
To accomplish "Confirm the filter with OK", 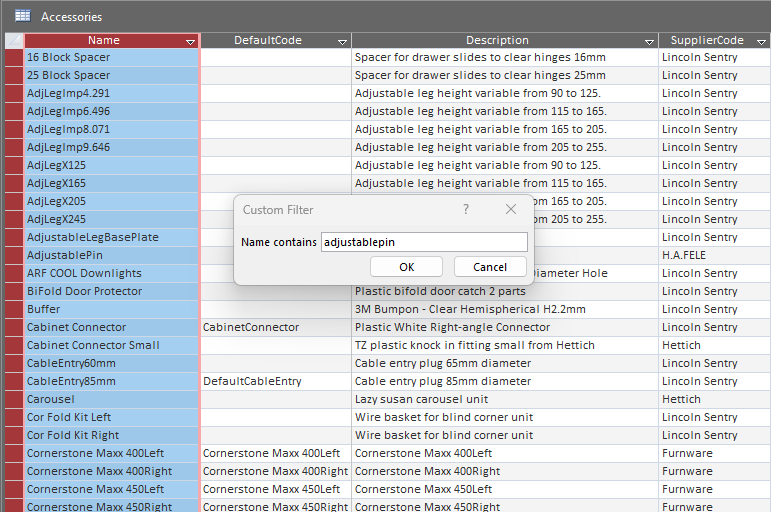I will click(406, 267).
